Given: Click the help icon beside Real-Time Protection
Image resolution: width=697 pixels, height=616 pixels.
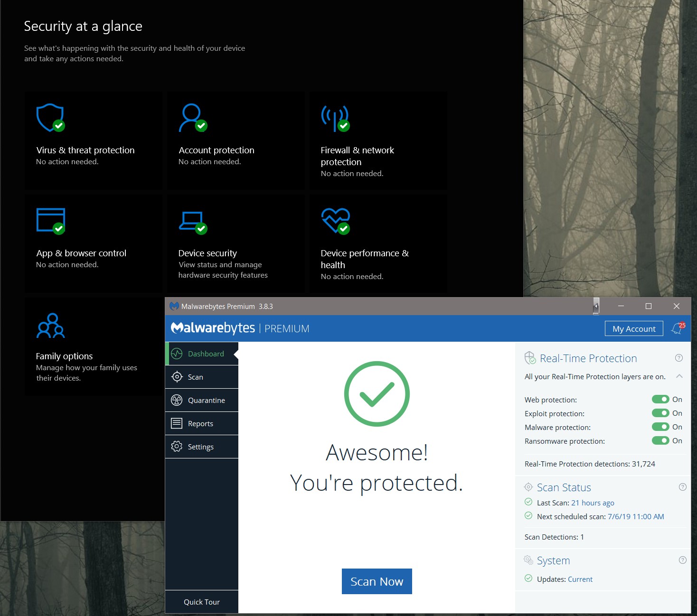Looking at the screenshot, I should coord(679,358).
